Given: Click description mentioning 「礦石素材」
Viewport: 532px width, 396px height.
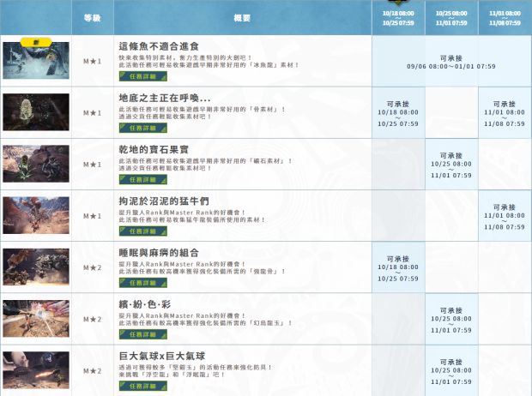Looking at the screenshot, I should 205,165.
